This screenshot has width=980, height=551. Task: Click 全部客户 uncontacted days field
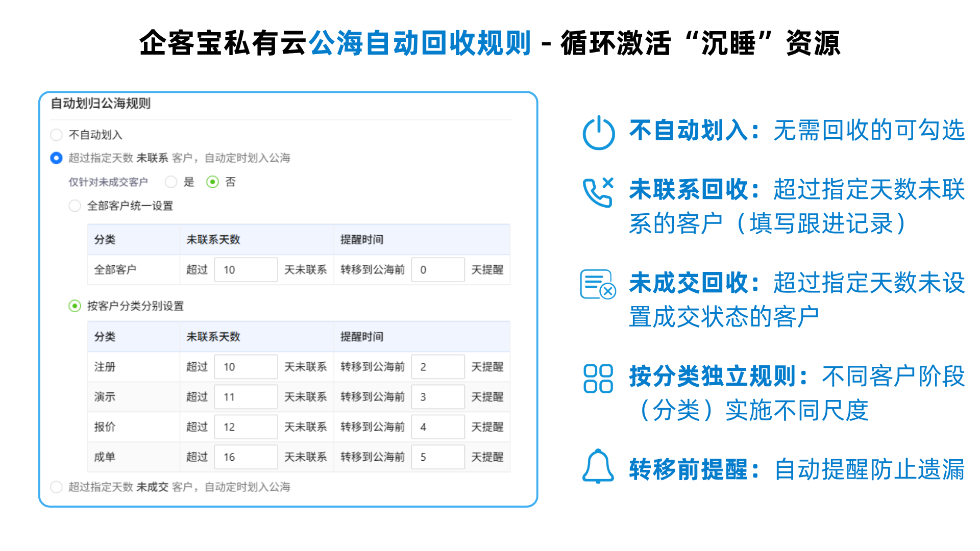point(246,270)
